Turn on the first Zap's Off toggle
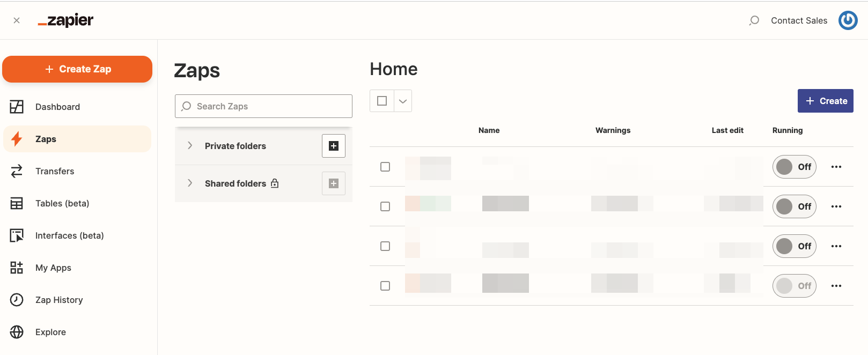 pos(795,167)
